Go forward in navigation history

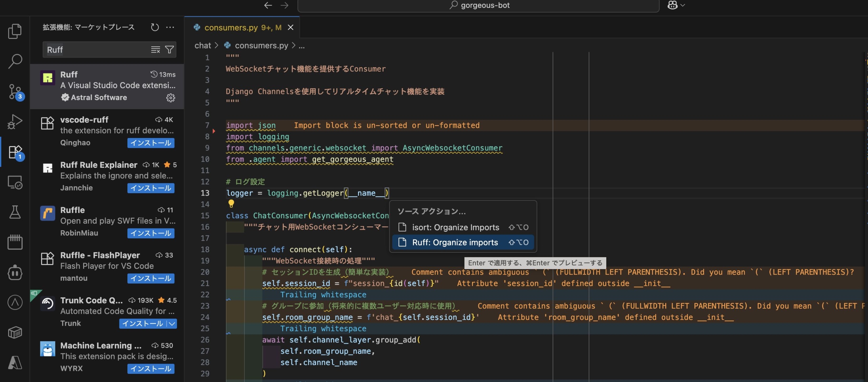284,5
